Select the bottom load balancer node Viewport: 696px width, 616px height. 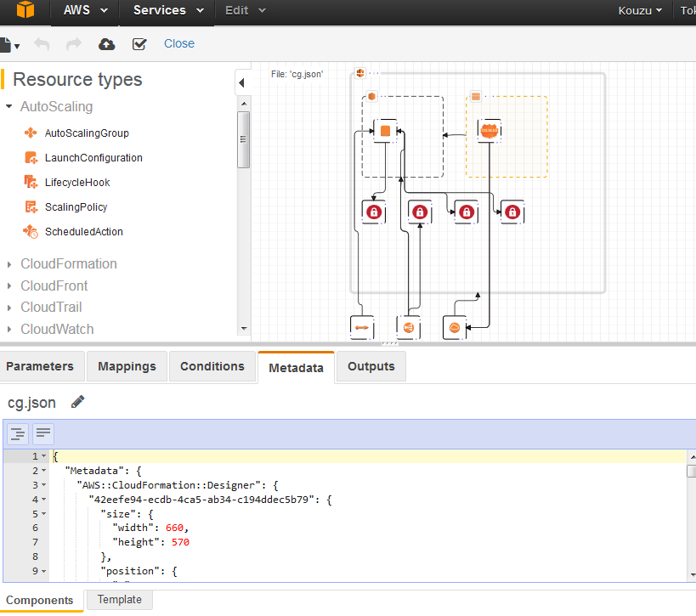[x=409, y=327]
